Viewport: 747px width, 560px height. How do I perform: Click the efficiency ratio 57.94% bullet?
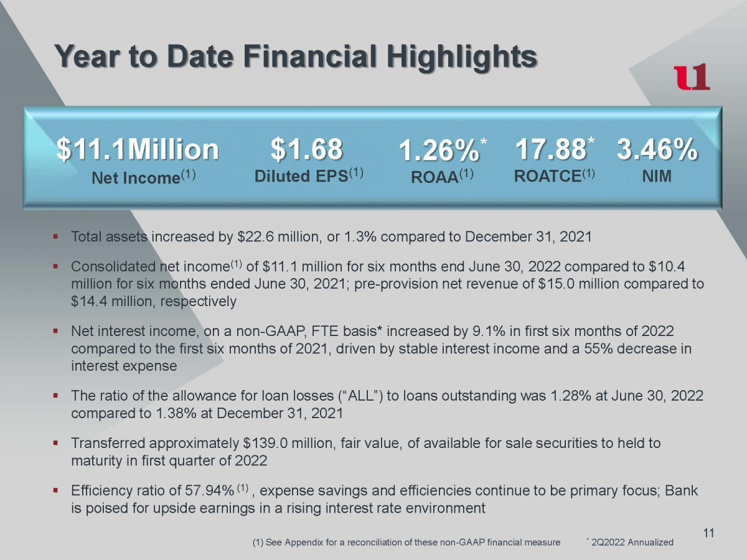pos(383,499)
